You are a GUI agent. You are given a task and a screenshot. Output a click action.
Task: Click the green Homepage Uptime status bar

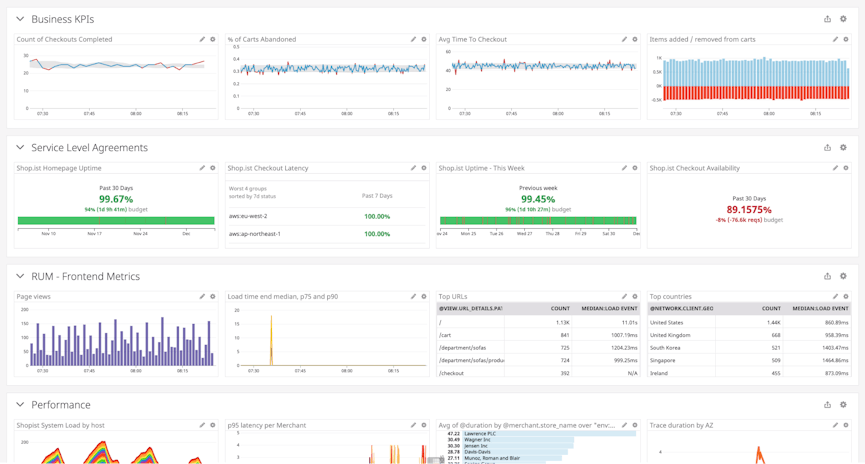(x=116, y=221)
